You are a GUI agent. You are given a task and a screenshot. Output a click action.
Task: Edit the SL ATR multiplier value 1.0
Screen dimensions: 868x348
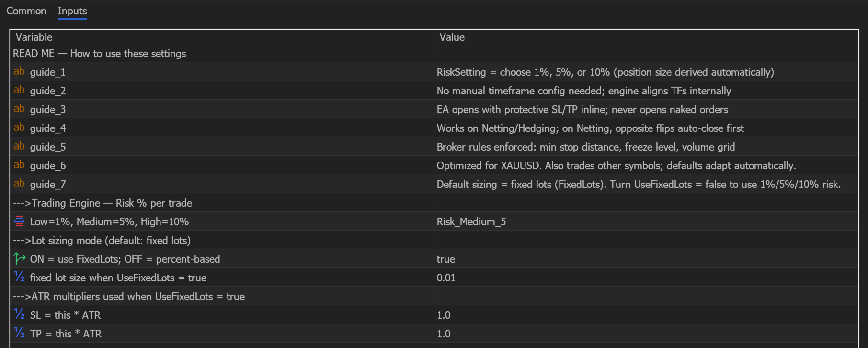point(646,315)
